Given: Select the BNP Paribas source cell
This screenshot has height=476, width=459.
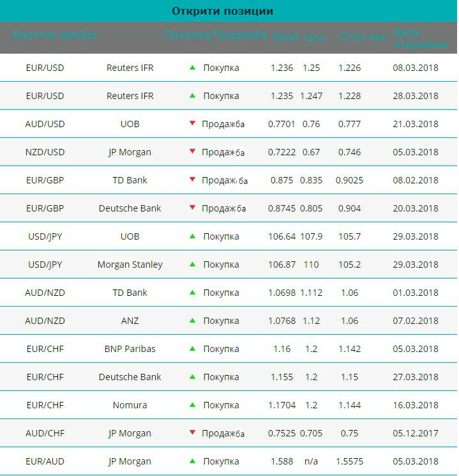Looking at the screenshot, I should pyautogui.click(x=130, y=349).
